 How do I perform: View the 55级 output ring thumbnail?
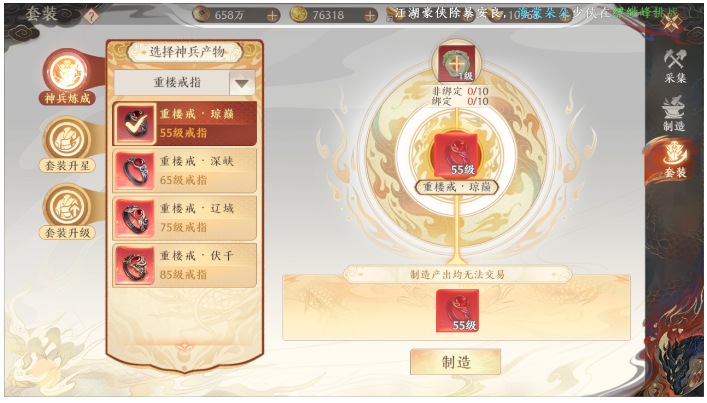pos(457,311)
